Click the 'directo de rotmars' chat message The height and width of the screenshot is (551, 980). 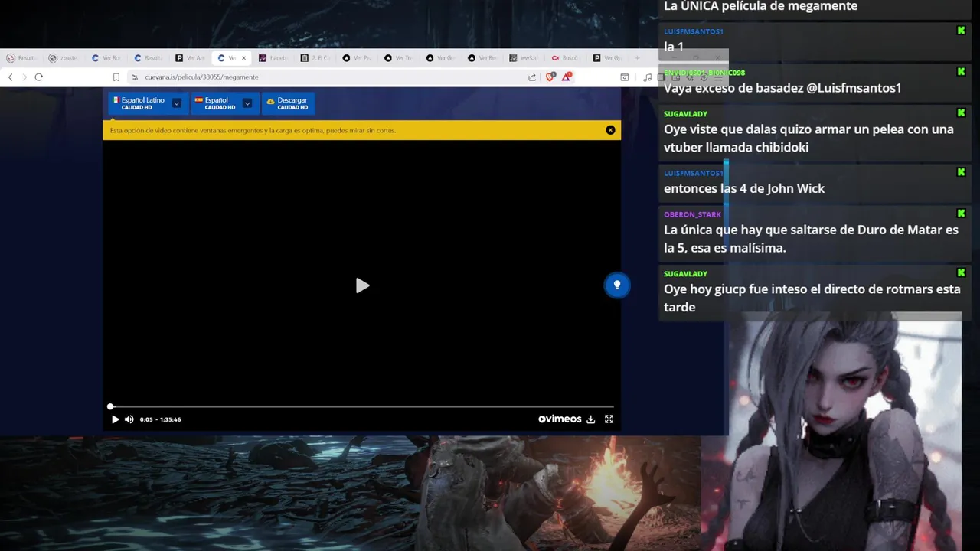[x=812, y=298]
